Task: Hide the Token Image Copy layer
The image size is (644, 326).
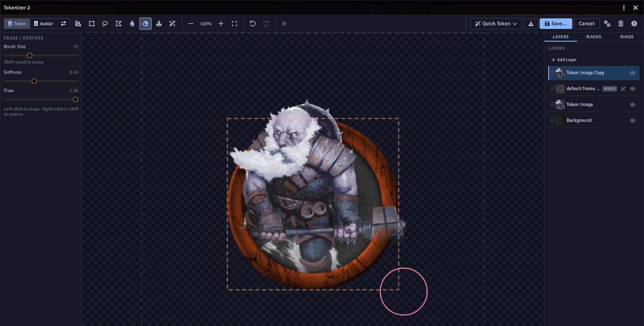Action: click(633, 73)
